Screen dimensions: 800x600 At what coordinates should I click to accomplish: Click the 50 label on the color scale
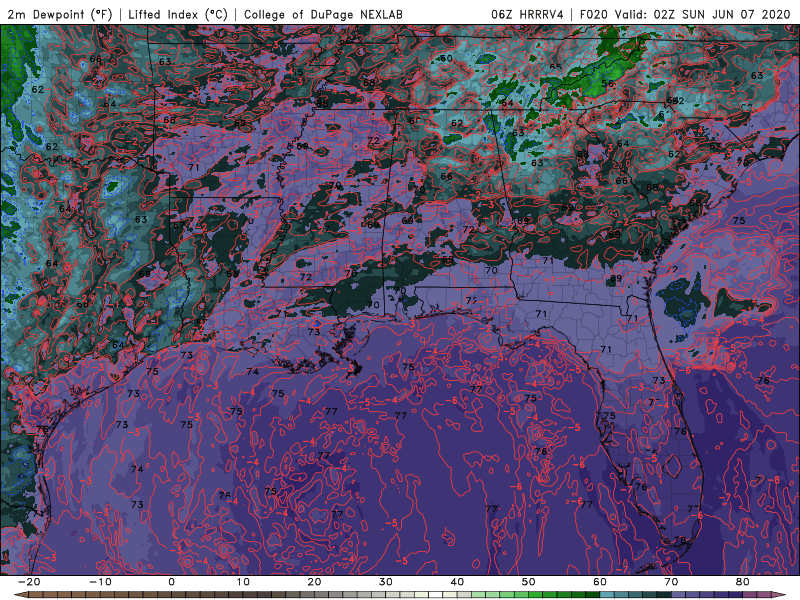click(x=529, y=582)
